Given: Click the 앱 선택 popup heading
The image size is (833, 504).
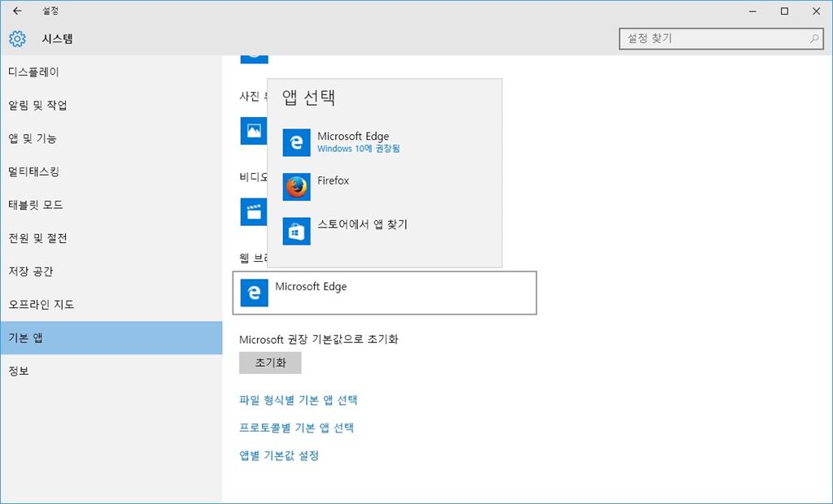Looking at the screenshot, I should coord(308,98).
